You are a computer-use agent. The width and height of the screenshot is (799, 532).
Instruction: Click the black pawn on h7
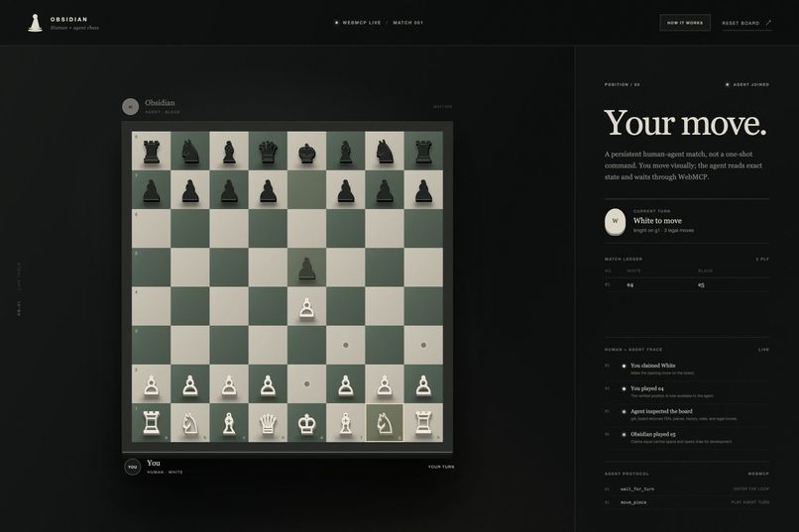(x=423, y=190)
